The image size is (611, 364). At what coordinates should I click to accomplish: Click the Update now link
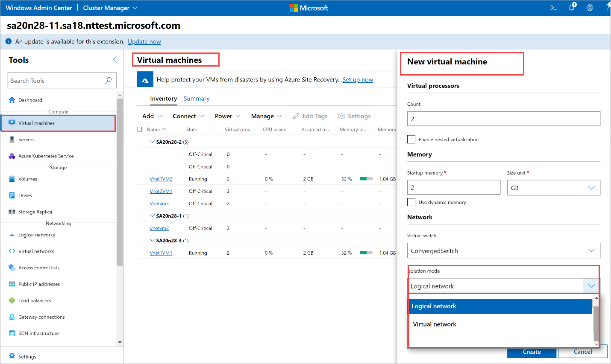144,42
